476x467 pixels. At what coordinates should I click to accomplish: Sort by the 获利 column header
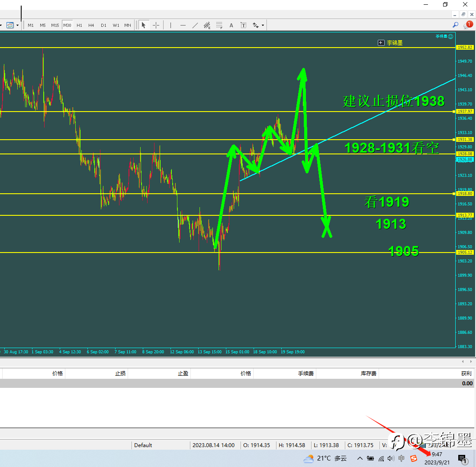tap(466, 374)
